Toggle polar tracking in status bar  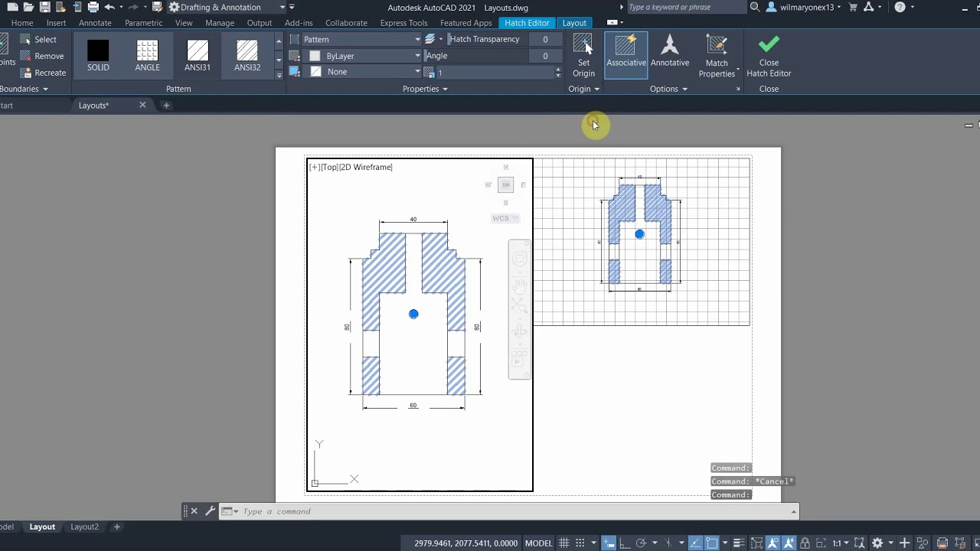[x=641, y=543]
